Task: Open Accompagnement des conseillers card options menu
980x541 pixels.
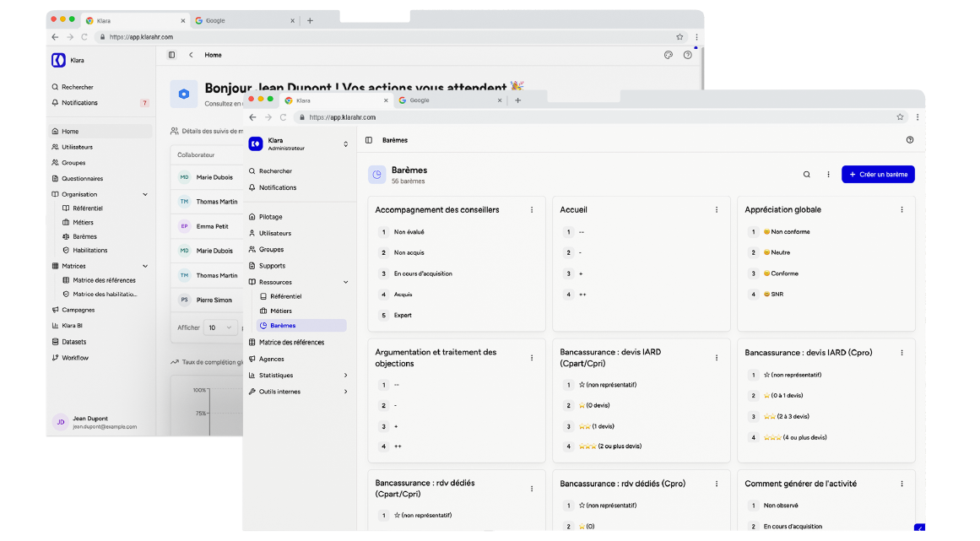Action: [532, 210]
